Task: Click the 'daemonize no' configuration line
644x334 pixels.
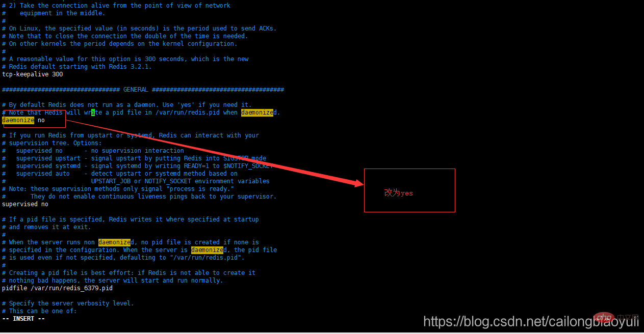Action: tap(23, 120)
